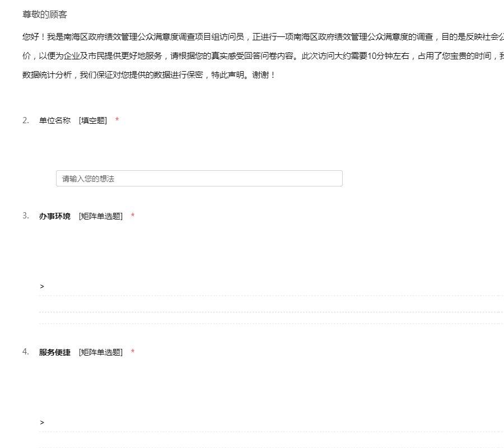Click question number "2."
504x448 pixels.
coord(26,120)
